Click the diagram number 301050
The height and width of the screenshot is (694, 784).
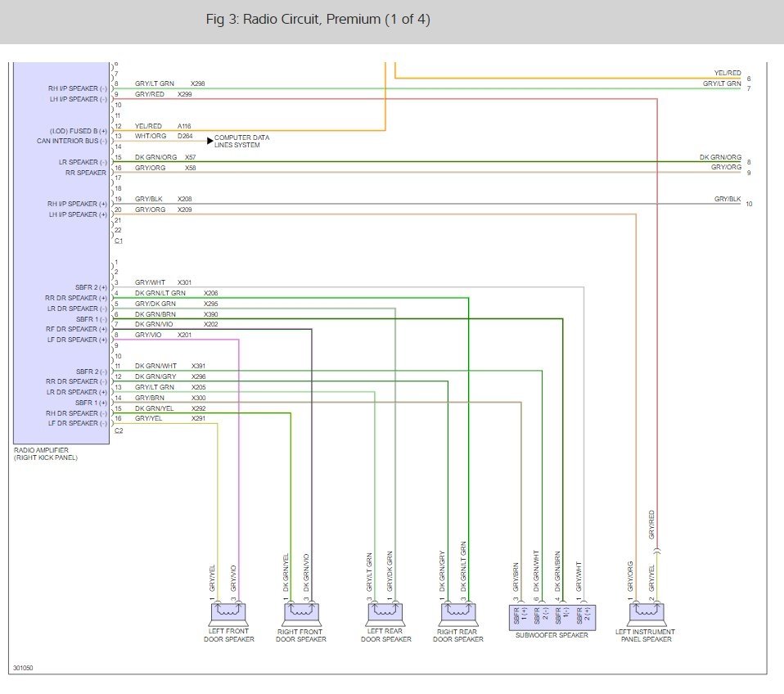coord(23,668)
